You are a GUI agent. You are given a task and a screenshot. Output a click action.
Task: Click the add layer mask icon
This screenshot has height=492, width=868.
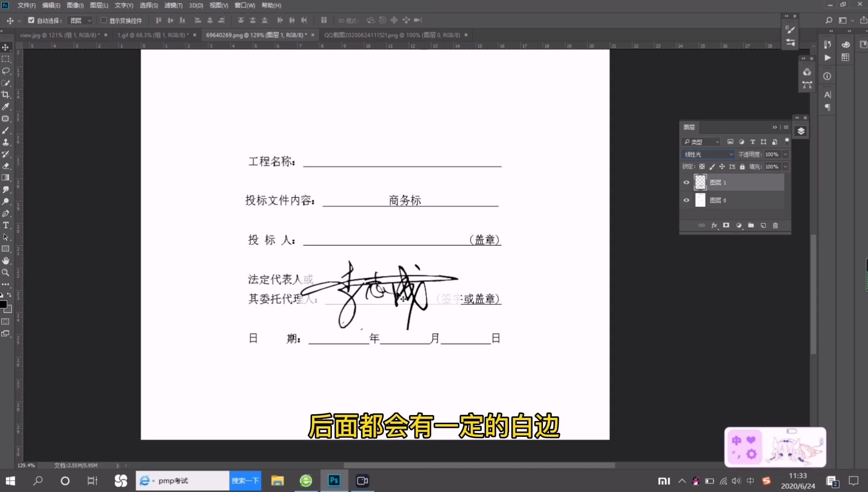click(726, 225)
